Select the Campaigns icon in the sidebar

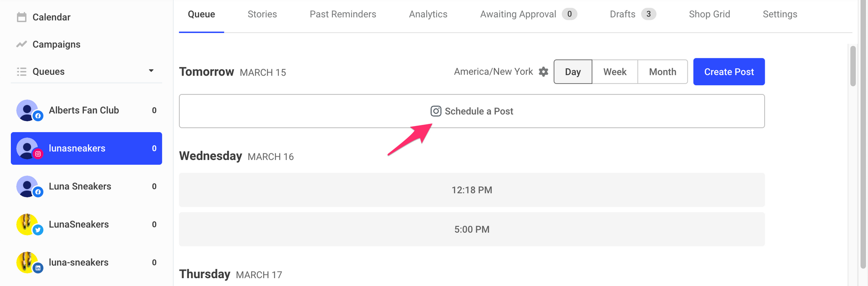click(21, 44)
